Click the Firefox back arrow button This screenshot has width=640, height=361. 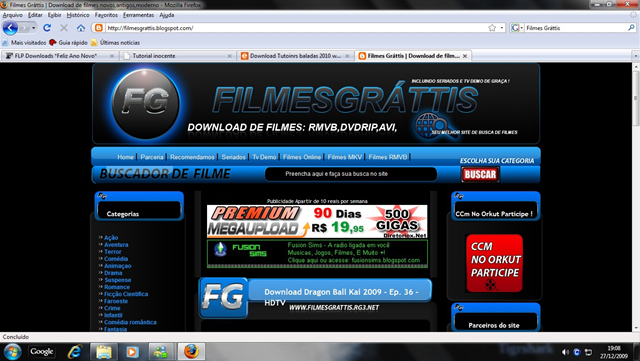point(10,28)
